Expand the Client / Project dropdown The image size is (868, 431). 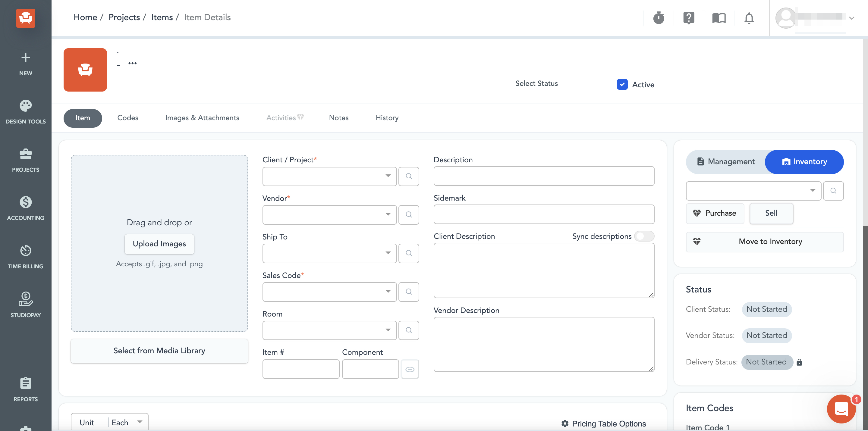coord(388,176)
